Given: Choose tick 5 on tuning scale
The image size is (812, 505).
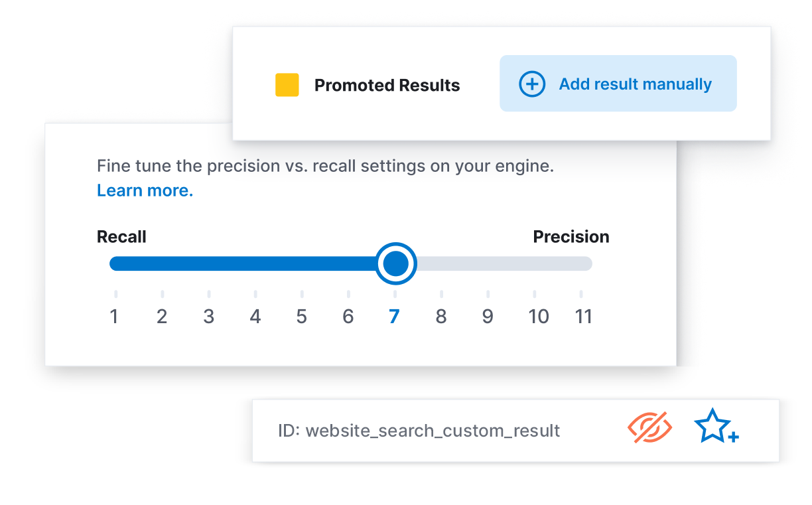Looking at the screenshot, I should (302, 316).
